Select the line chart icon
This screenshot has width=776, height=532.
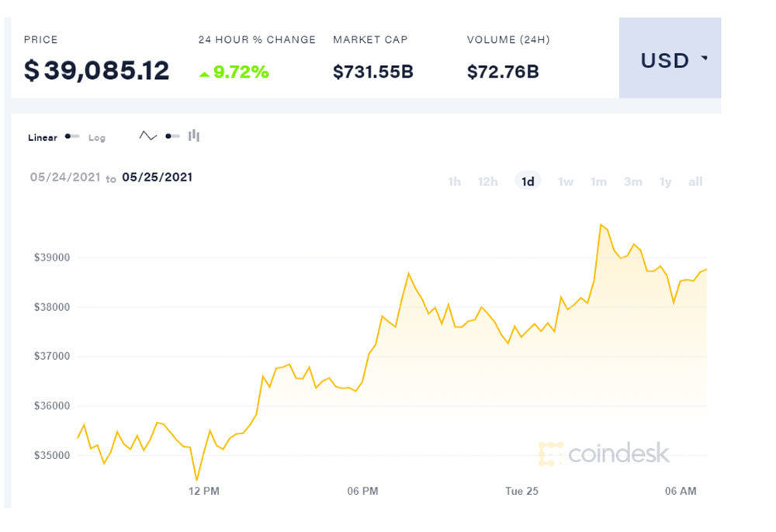pos(147,136)
